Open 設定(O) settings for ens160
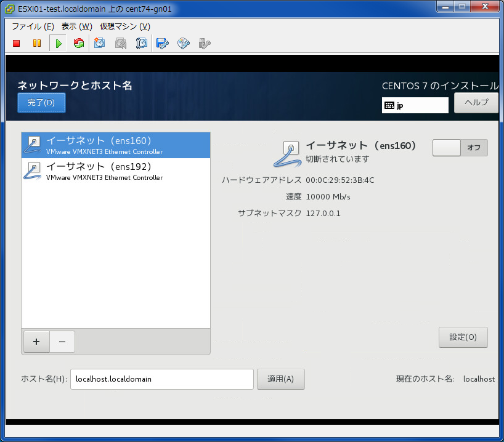 (x=463, y=337)
